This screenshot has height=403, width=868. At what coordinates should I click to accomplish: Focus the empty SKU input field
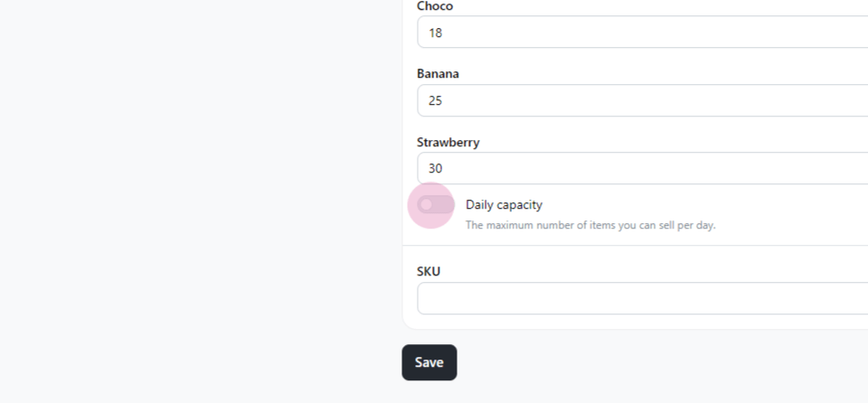pos(642,298)
